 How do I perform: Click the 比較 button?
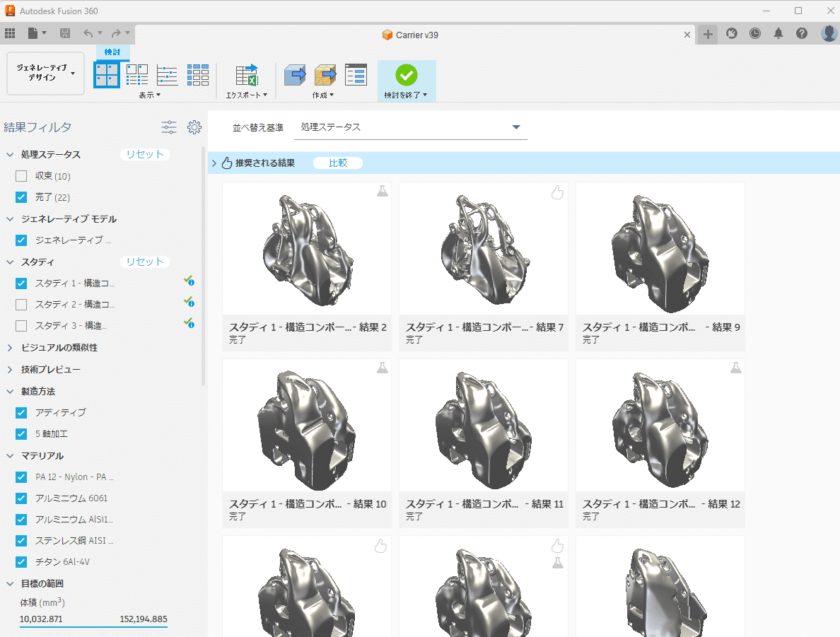[338, 163]
